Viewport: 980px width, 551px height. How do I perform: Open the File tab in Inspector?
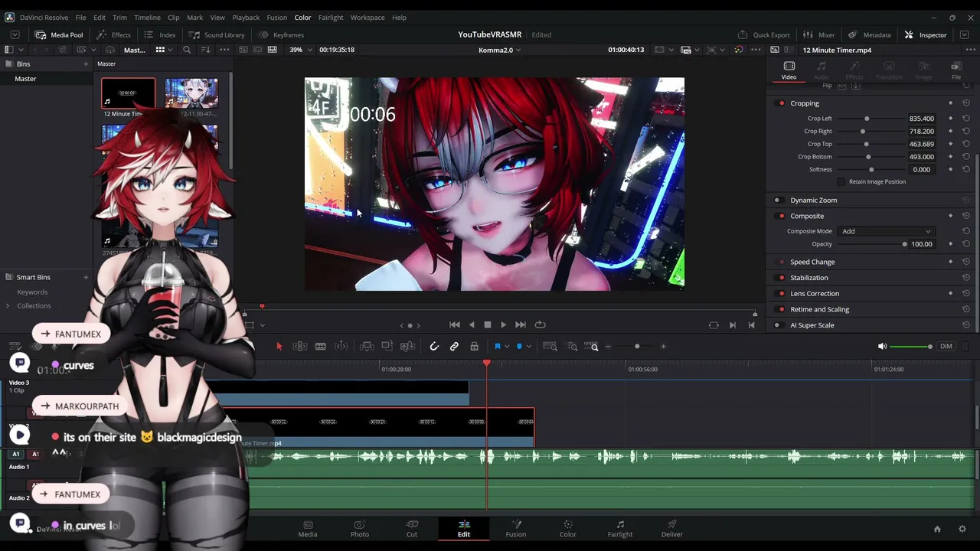956,70
